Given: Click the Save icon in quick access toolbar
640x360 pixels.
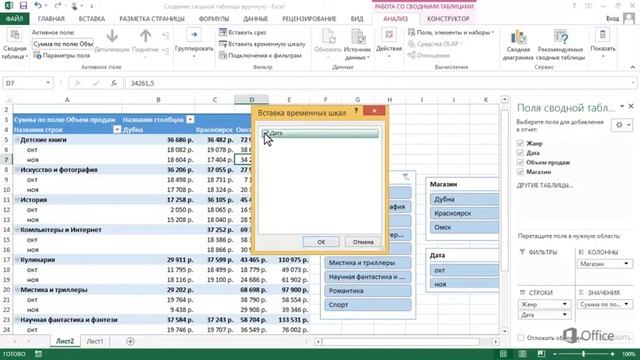Looking at the screenshot, I should [x=23, y=6].
